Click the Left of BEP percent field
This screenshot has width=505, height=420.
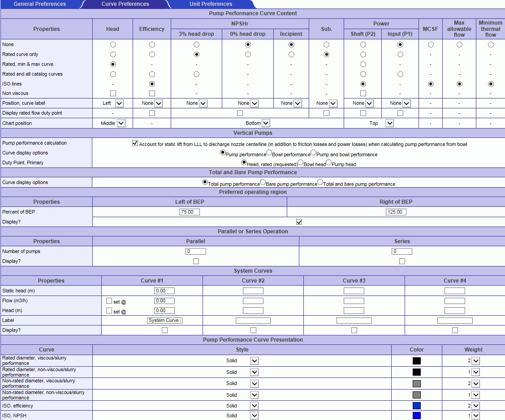click(x=190, y=212)
